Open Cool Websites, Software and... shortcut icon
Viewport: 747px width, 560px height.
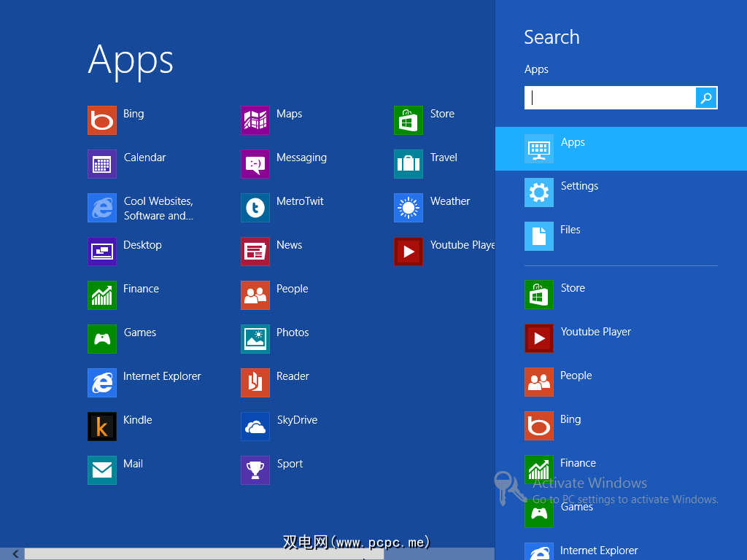click(102, 208)
